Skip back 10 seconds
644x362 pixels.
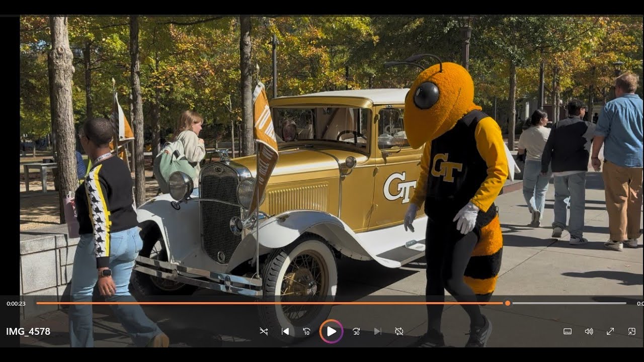[x=307, y=331]
